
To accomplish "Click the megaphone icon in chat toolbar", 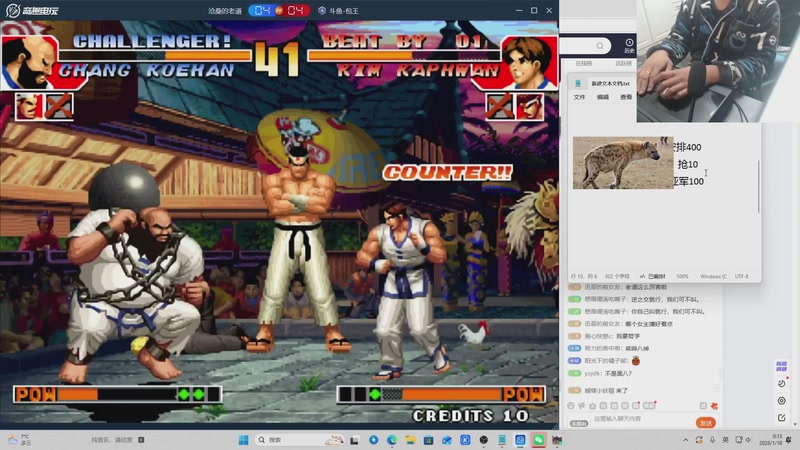I will [x=582, y=406].
